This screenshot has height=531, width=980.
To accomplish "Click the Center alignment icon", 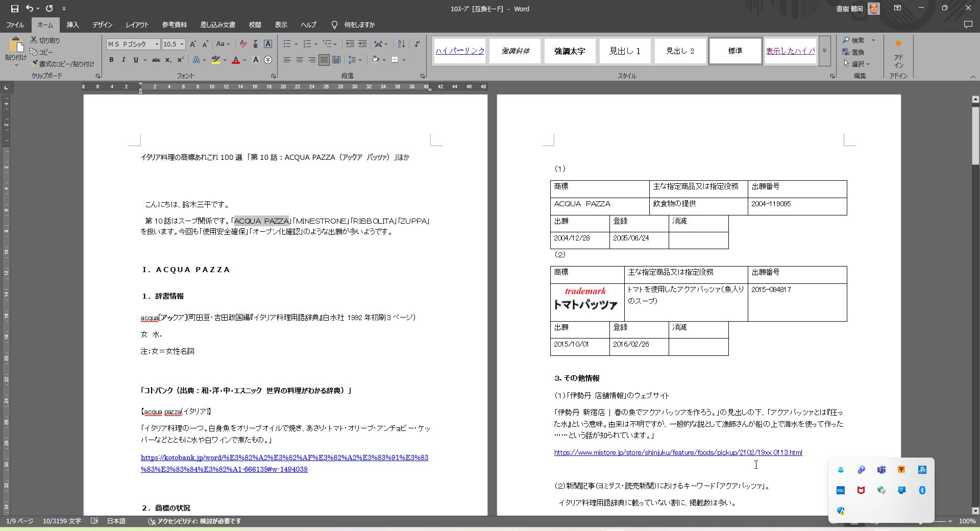I will pos(300,60).
